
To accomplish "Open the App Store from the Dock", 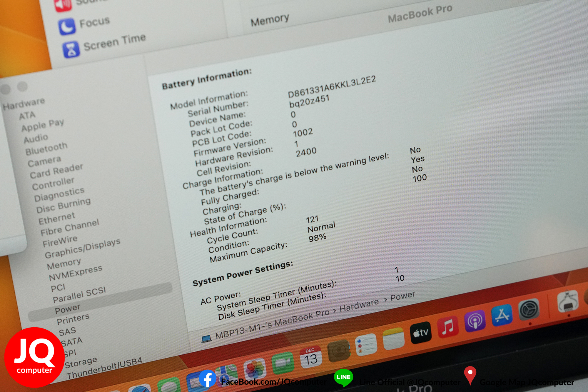I will pos(502,316).
